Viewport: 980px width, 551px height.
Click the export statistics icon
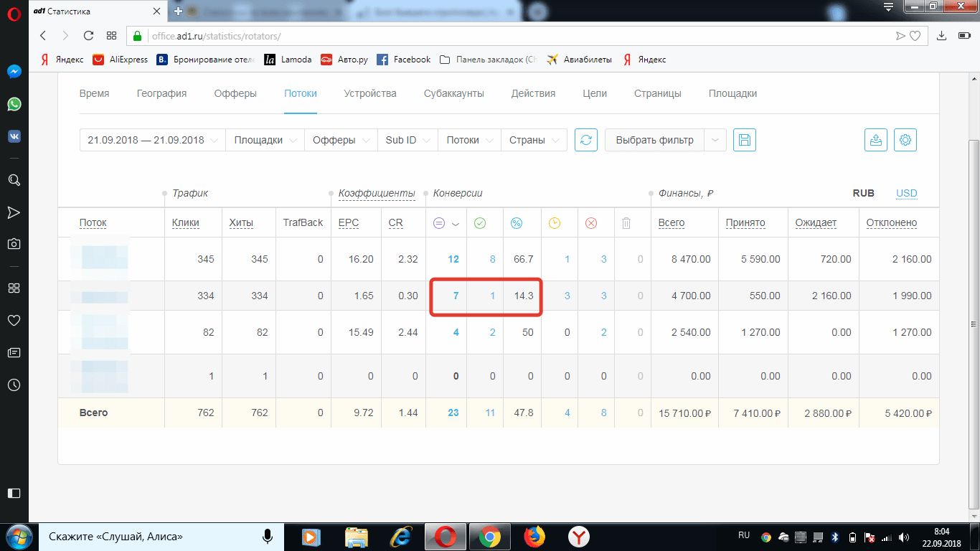[876, 140]
